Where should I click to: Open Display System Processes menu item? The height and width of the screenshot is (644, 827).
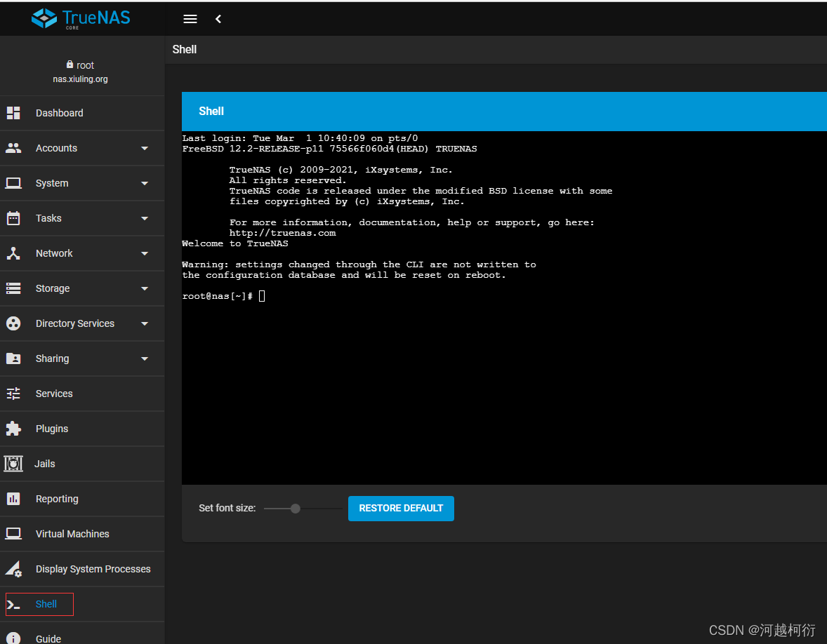tap(82, 569)
